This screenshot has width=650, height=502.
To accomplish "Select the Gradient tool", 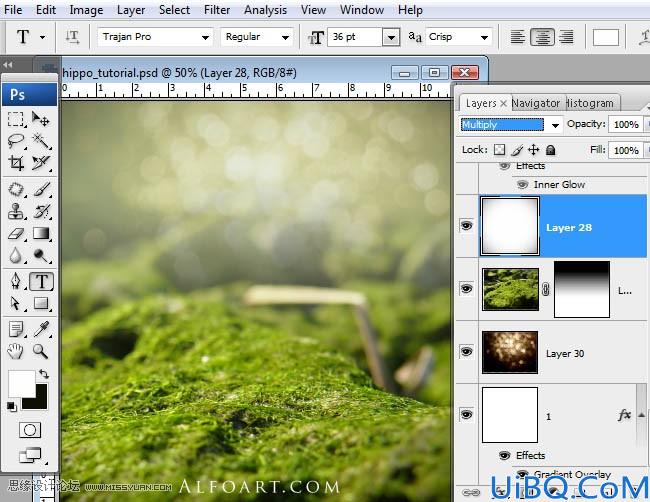I will tap(41, 233).
